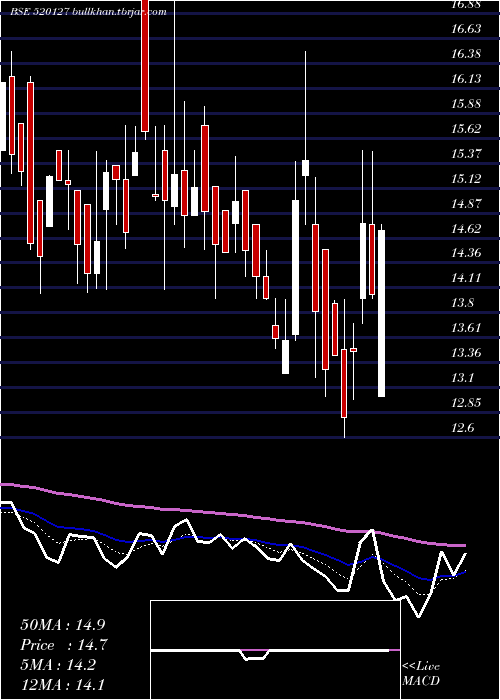The width and height of the screenshot is (500, 700).
Task: Select the 14.87 price axis label
Action: pos(466,204)
